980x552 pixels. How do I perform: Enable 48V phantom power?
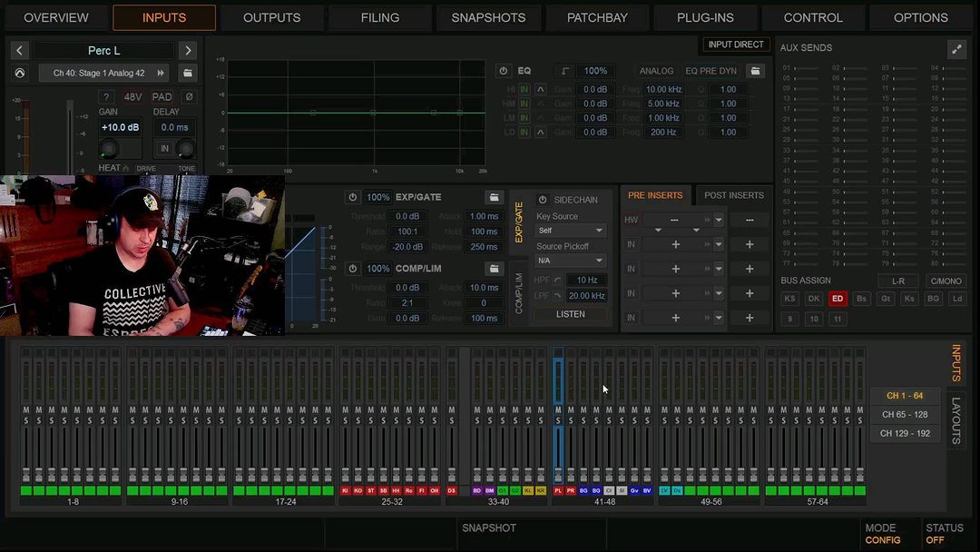point(133,97)
